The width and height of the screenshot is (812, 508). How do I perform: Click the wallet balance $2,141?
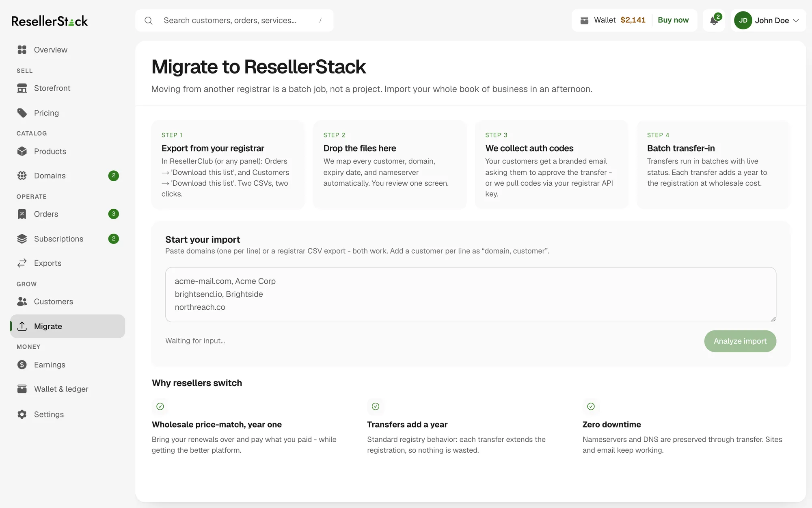click(x=633, y=20)
